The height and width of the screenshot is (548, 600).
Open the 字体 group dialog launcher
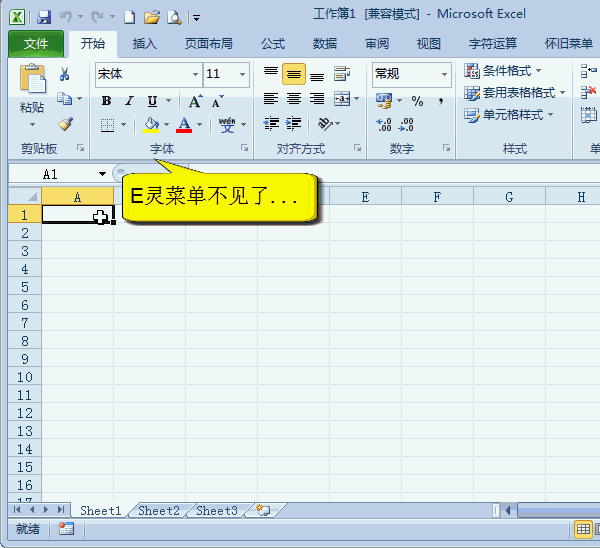pos(245,148)
